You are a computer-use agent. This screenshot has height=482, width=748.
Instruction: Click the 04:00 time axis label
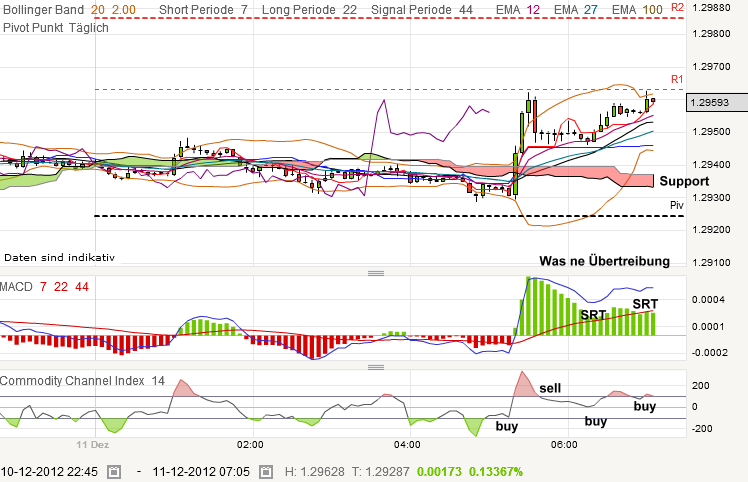pyautogui.click(x=407, y=445)
